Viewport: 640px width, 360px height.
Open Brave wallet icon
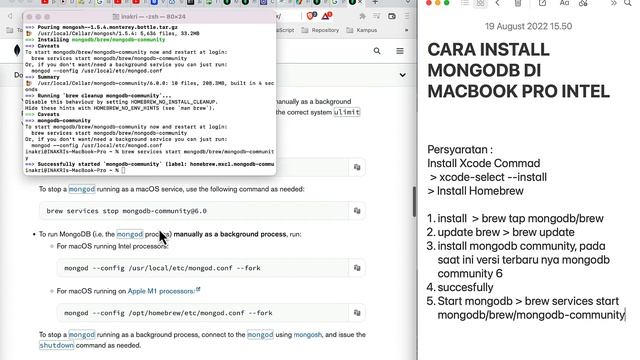392,16
